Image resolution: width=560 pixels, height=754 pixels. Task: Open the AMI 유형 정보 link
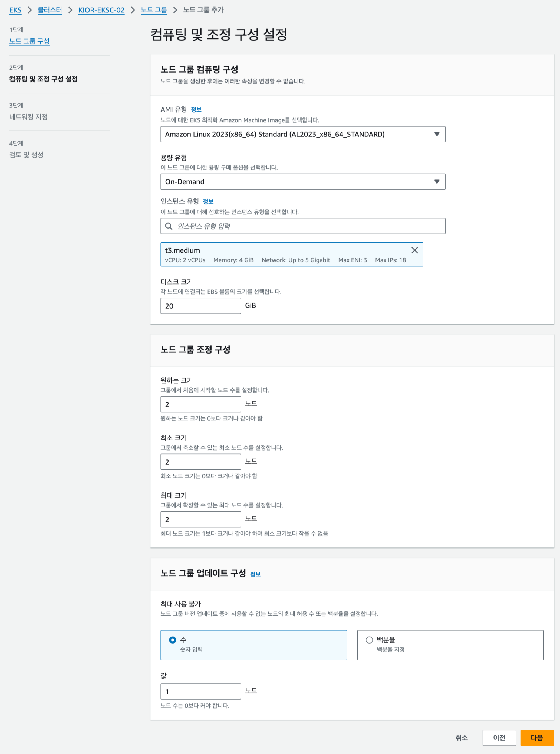(196, 110)
